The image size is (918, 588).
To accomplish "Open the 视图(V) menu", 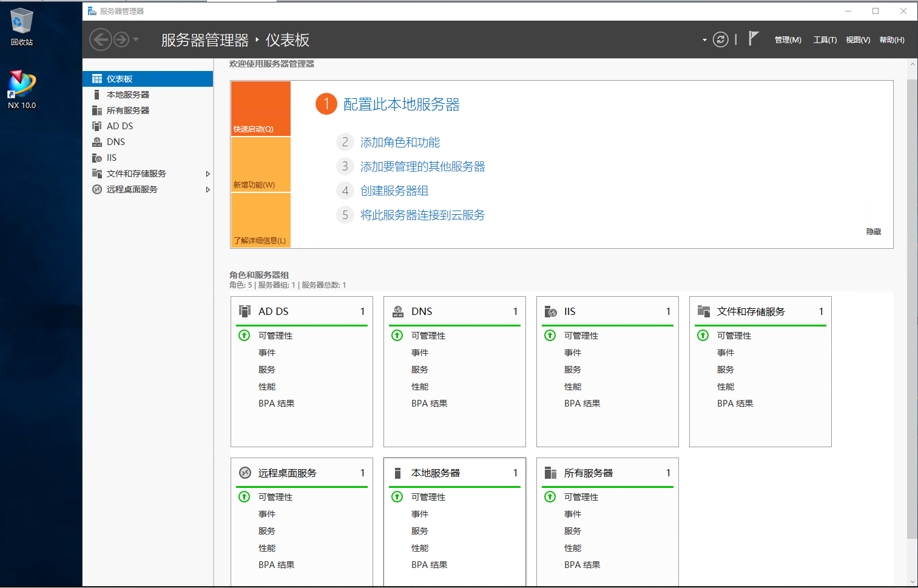I will pos(857,40).
